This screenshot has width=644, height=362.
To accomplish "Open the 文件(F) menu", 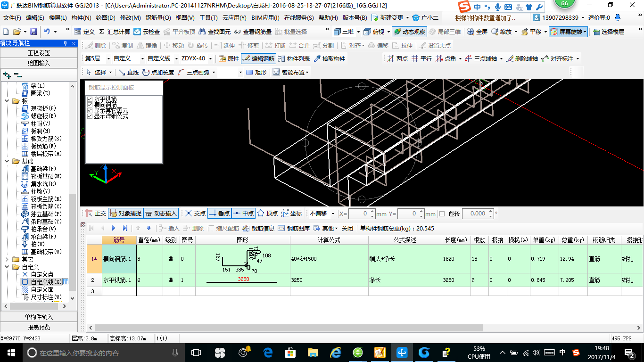I will tap(12, 18).
